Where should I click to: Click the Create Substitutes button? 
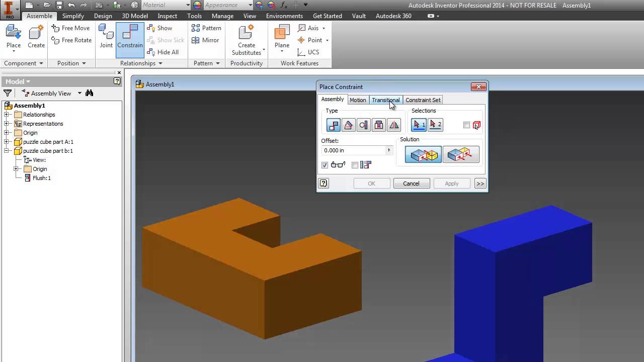(x=246, y=39)
